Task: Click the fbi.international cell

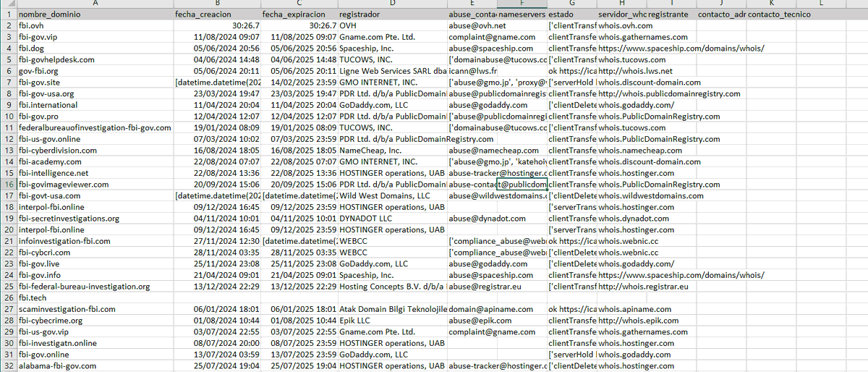Action: [95, 105]
